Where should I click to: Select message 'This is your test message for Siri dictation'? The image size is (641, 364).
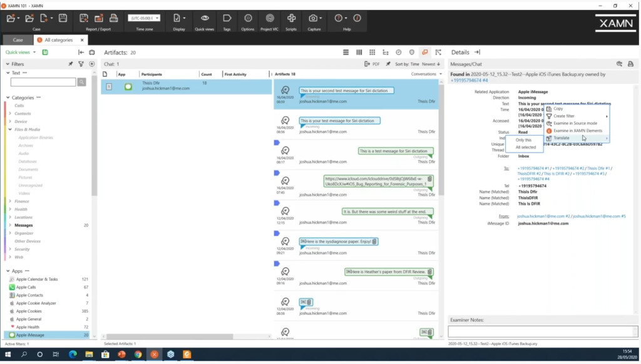point(339,121)
